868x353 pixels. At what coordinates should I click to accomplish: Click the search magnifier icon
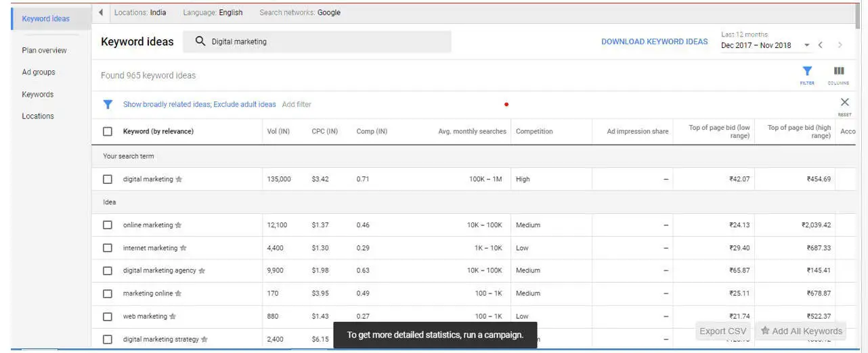pos(200,41)
